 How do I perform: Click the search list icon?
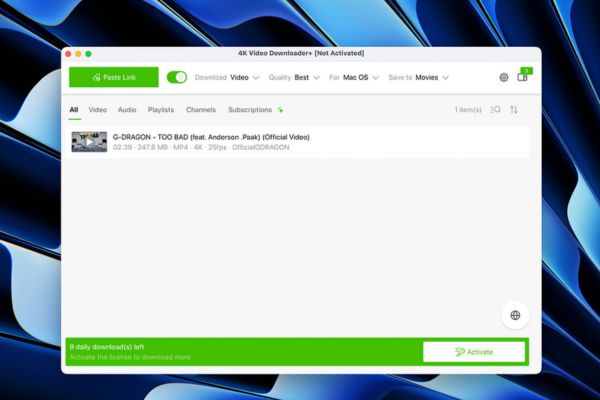[x=496, y=110]
